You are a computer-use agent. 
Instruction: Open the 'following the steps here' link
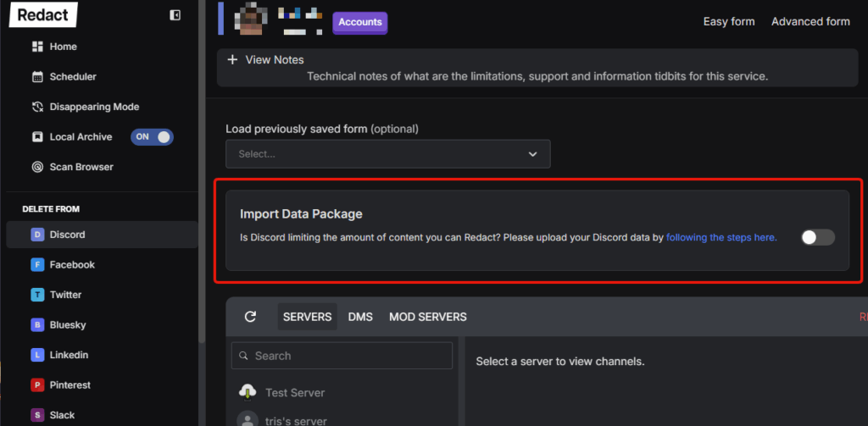tap(721, 238)
